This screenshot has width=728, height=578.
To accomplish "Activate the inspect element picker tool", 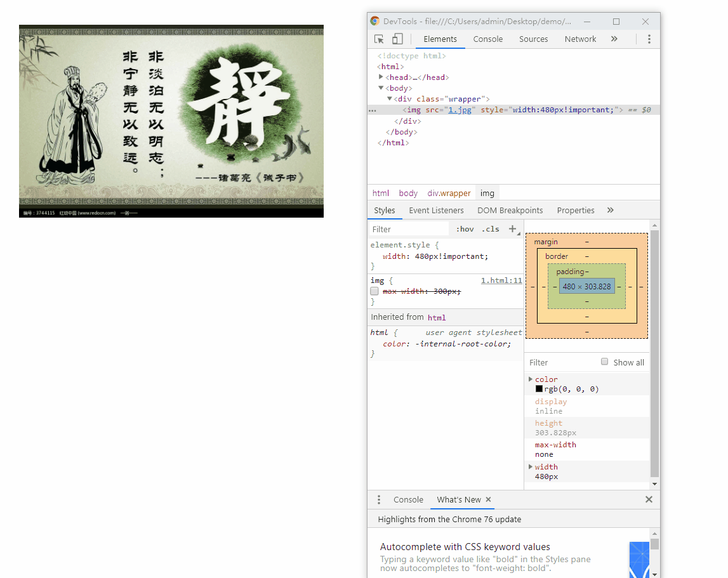I will coord(379,39).
